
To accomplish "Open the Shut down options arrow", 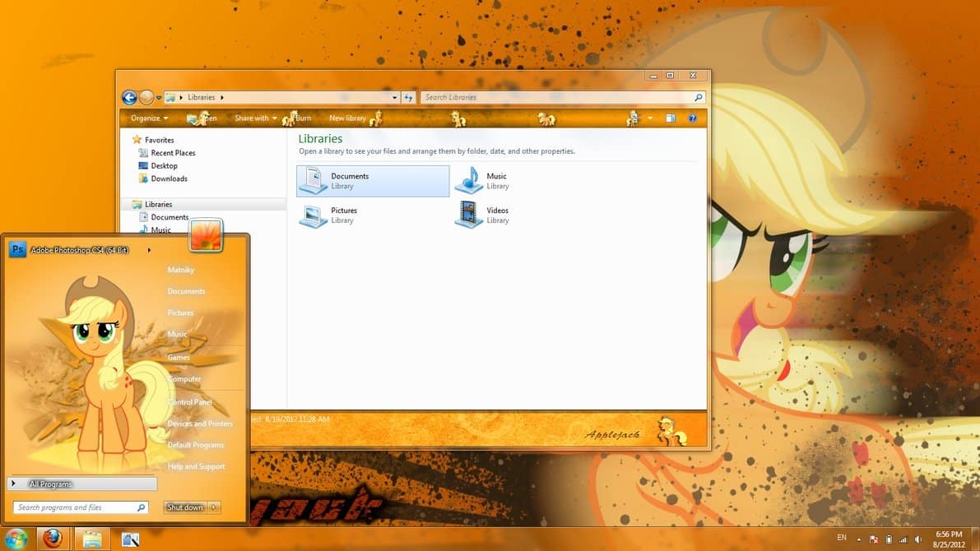I will click(x=214, y=507).
